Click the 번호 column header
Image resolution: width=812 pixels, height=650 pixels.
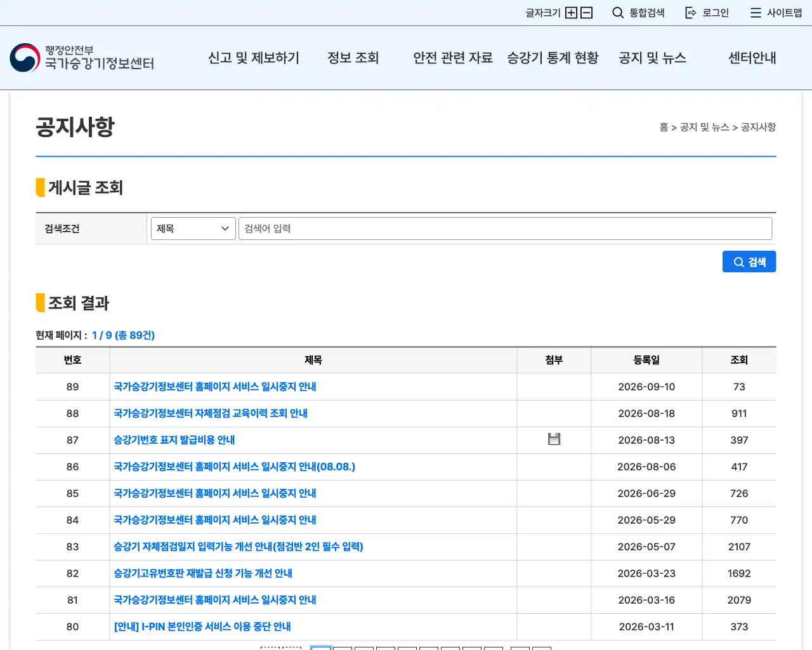(73, 360)
